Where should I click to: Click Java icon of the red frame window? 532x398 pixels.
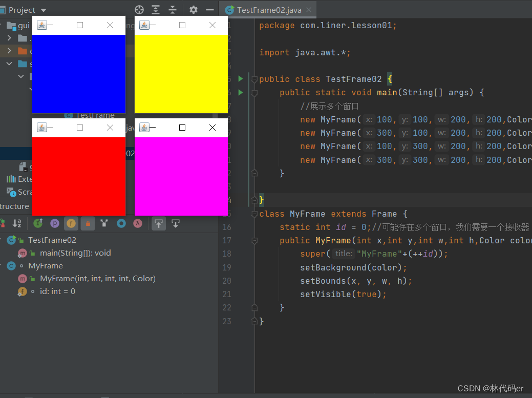tap(42, 128)
